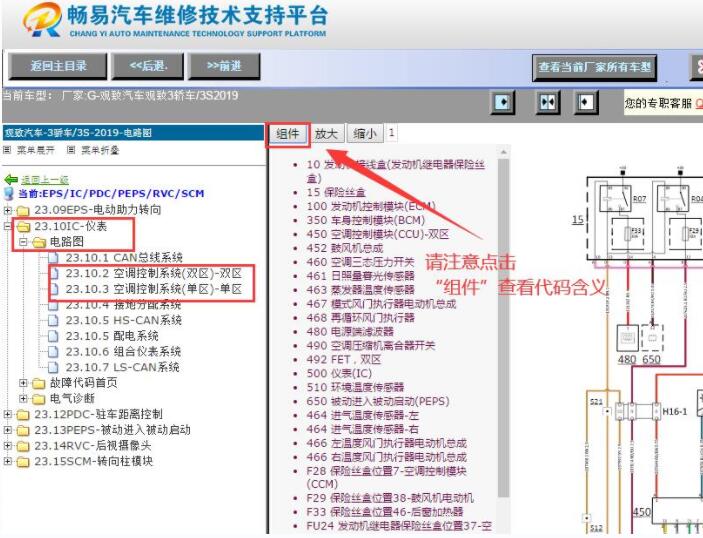
Task: Open 23.10.6 组合仪表系统 document
Action: (123, 351)
